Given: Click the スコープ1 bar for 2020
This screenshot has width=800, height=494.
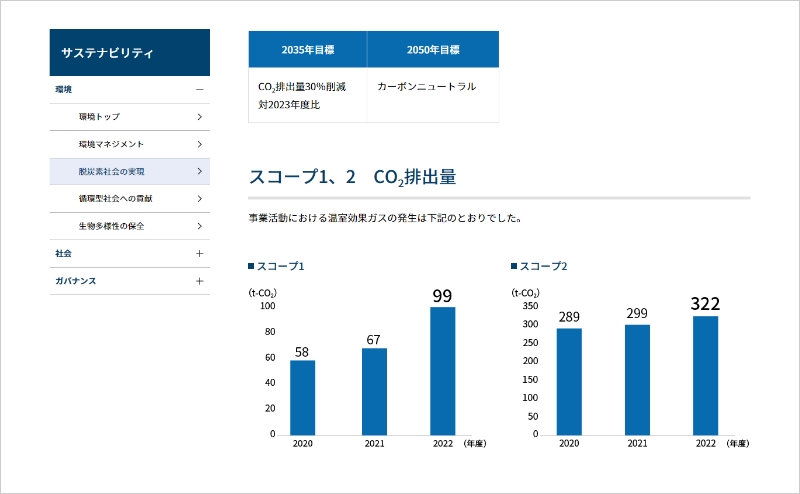Looking at the screenshot, I should pos(302,397).
